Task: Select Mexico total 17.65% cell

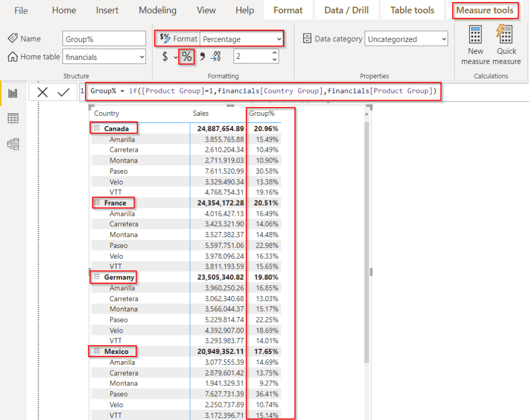Action: tap(266, 351)
